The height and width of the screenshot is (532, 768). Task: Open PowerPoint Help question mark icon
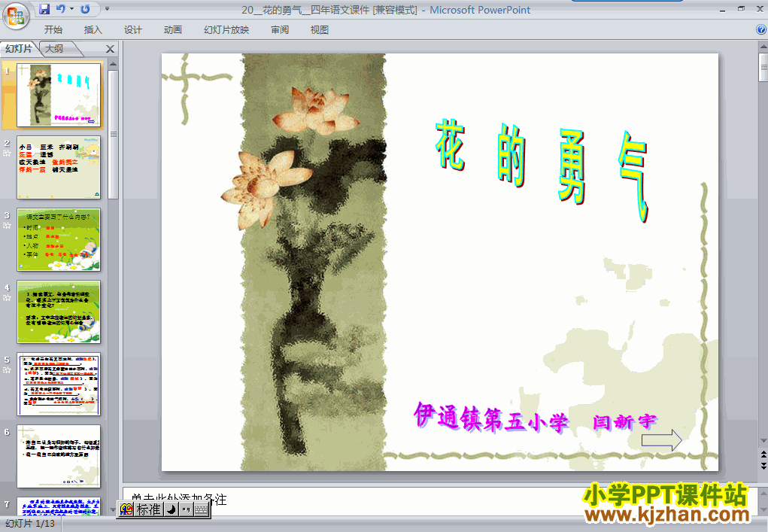click(760, 29)
